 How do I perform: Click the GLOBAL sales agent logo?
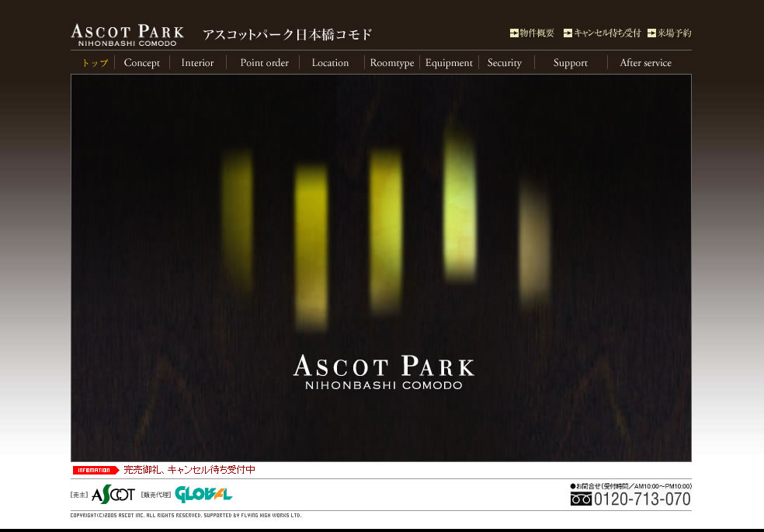tap(203, 495)
